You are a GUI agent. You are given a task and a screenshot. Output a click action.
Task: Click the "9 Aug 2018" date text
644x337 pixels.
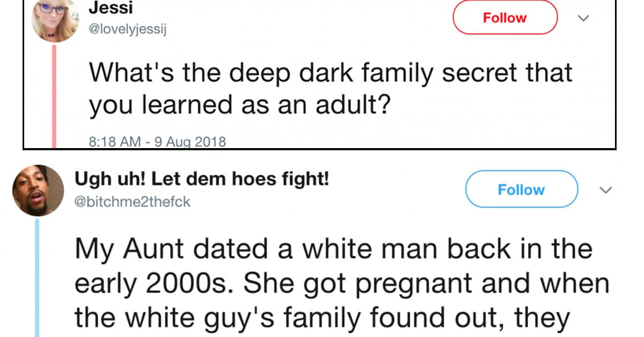190,142
